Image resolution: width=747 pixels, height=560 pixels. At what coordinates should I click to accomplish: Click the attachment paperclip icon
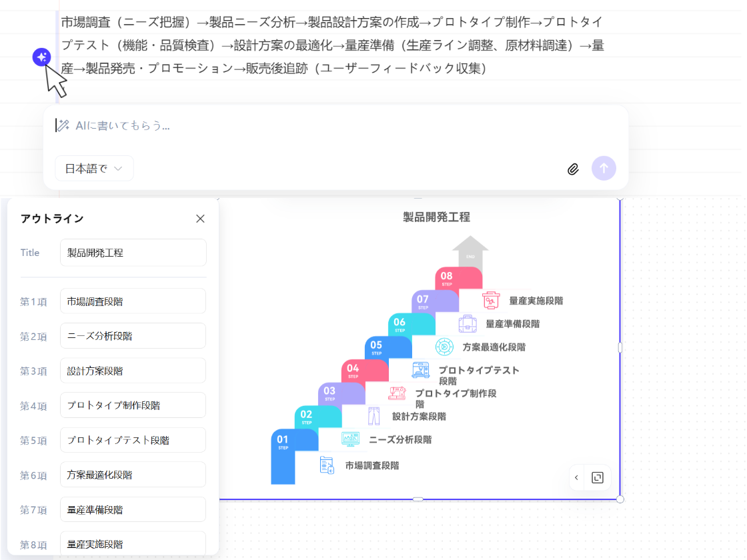point(573,169)
